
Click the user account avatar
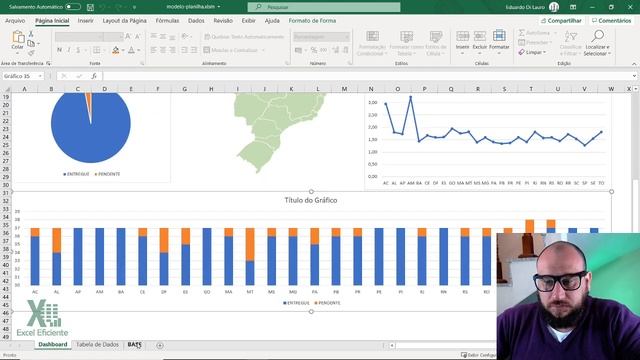[553, 7]
